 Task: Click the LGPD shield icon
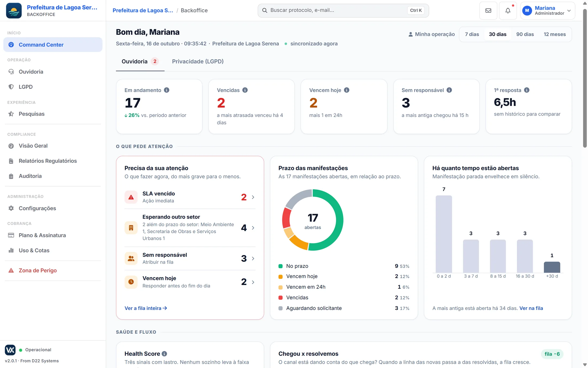pos(11,87)
